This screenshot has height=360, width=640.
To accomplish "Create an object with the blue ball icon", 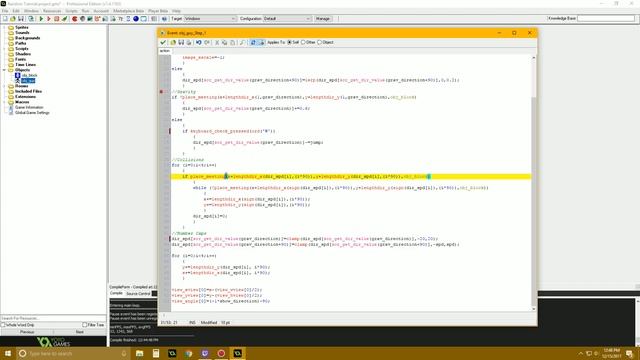I will [x=136, y=19].
